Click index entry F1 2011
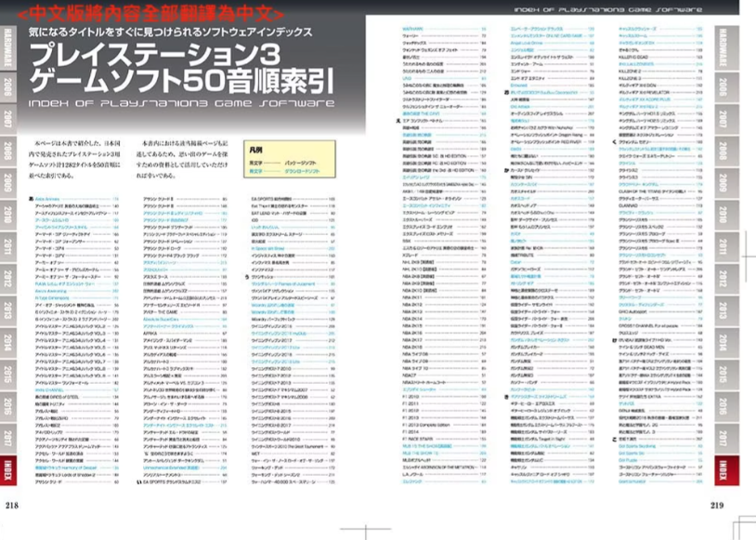 [x=411, y=404]
